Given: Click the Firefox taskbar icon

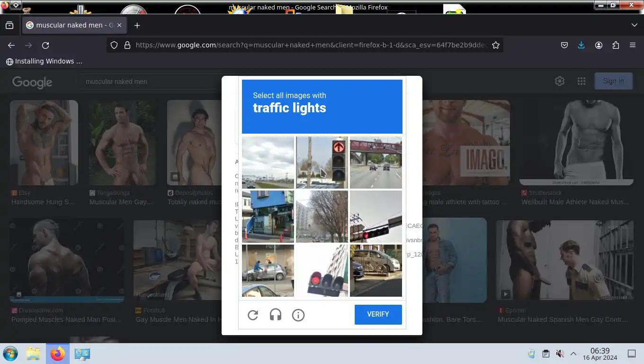Looking at the screenshot, I should 58,354.
